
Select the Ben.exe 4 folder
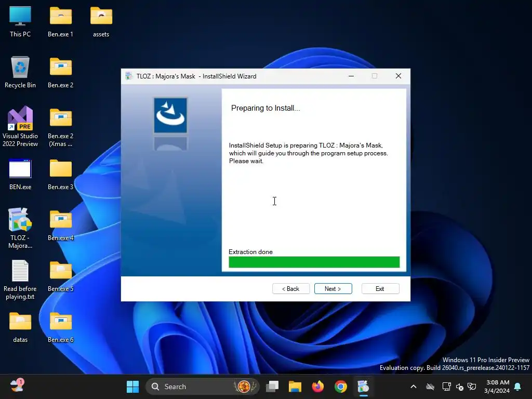tap(60, 225)
